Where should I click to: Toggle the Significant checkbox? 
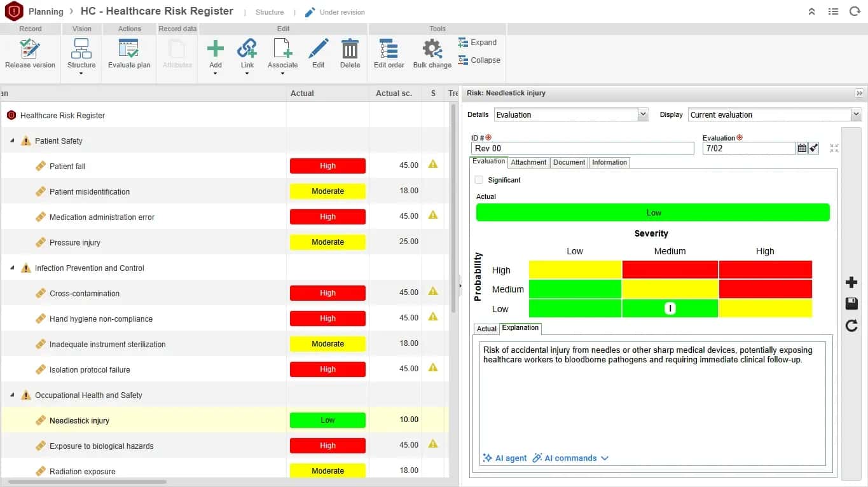tap(479, 180)
